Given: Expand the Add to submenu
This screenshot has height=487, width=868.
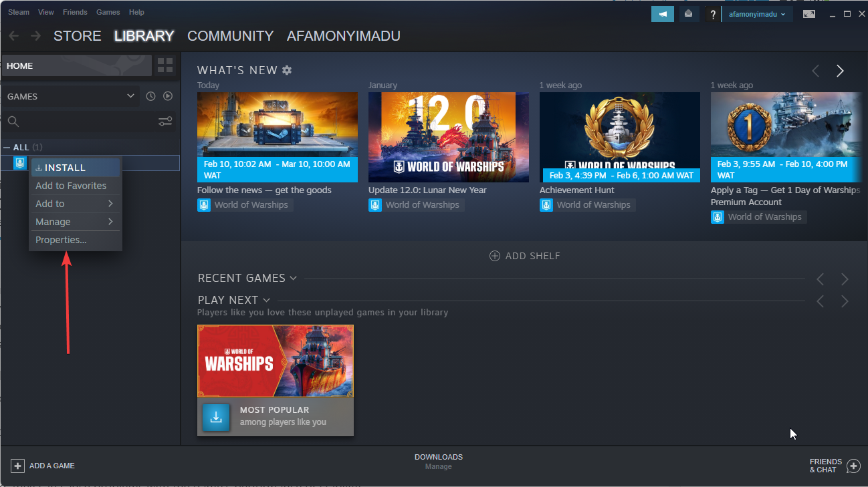Looking at the screenshot, I should pos(76,204).
